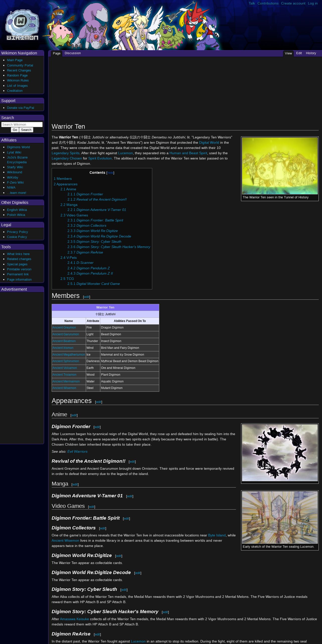Open Wikimon Rules link
The height and width of the screenshot is (644, 322).
click(18, 80)
